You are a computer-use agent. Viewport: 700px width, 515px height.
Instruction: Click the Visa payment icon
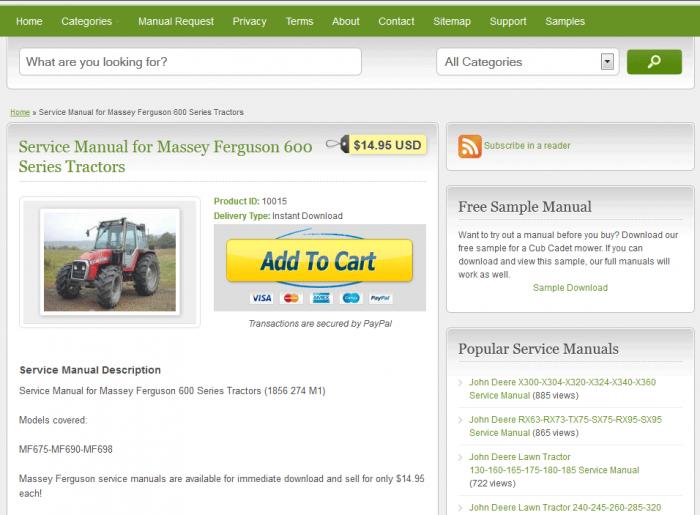point(261,298)
